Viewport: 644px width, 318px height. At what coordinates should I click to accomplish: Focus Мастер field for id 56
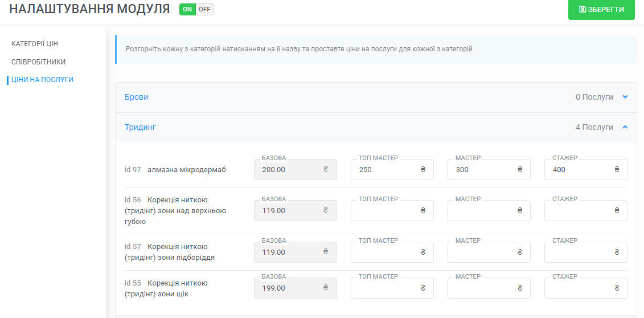[489, 210]
